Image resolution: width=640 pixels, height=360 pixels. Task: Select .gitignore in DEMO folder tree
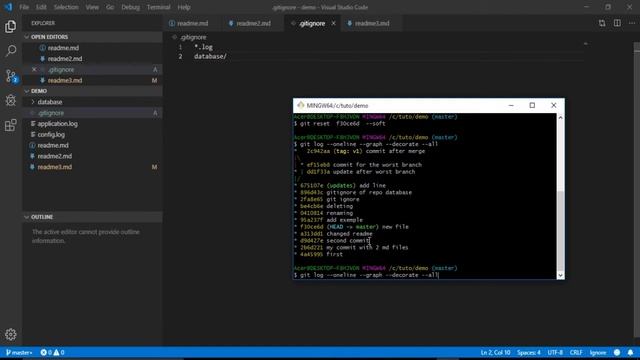point(92,113)
